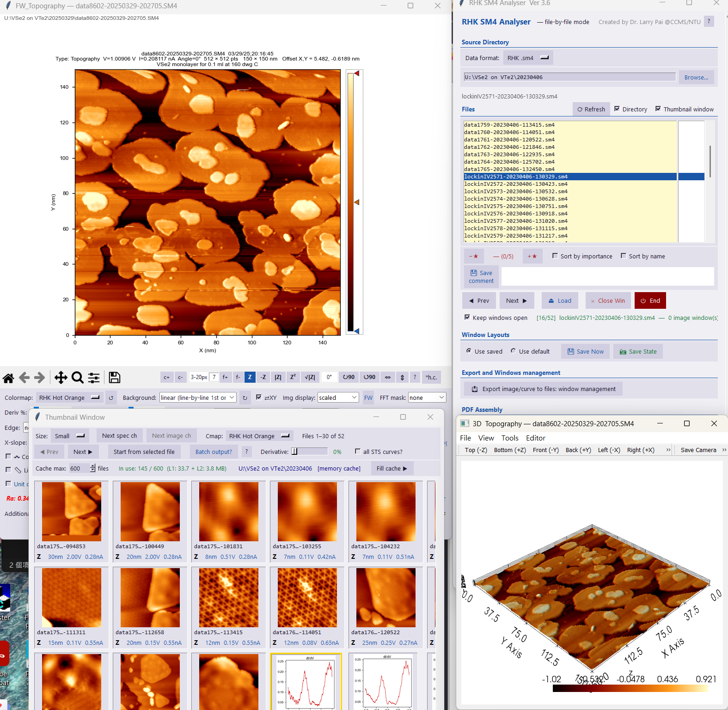Select the Use saved radio button
This screenshot has width=728, height=710.
(469, 351)
